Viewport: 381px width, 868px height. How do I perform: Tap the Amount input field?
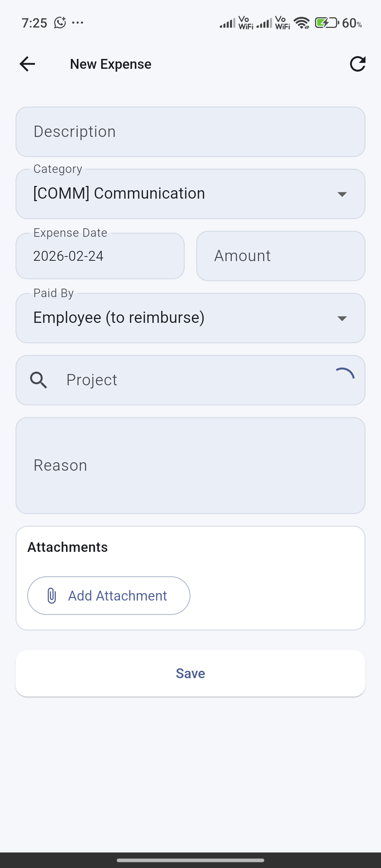click(281, 256)
